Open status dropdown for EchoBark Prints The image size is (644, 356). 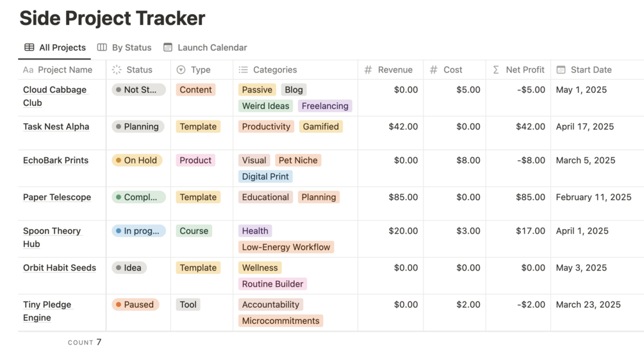(136, 160)
